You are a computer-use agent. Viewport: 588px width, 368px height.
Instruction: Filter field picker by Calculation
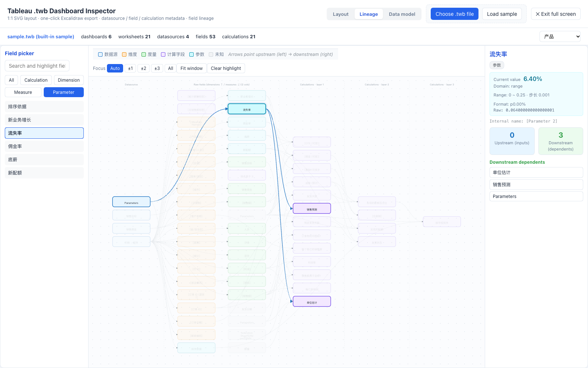pyautogui.click(x=36, y=80)
